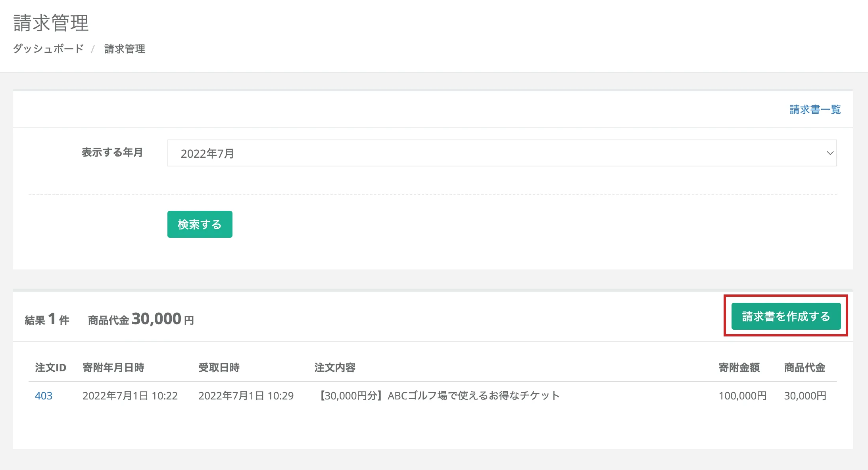Screen dimensions: 868x470
Task: Select the 注文内容 column header
Action: click(x=335, y=368)
